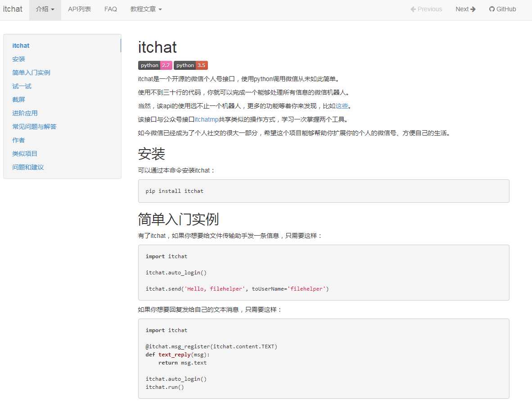Jump to 安装 section in sidebar
This screenshot has width=532, height=401.
point(18,59)
